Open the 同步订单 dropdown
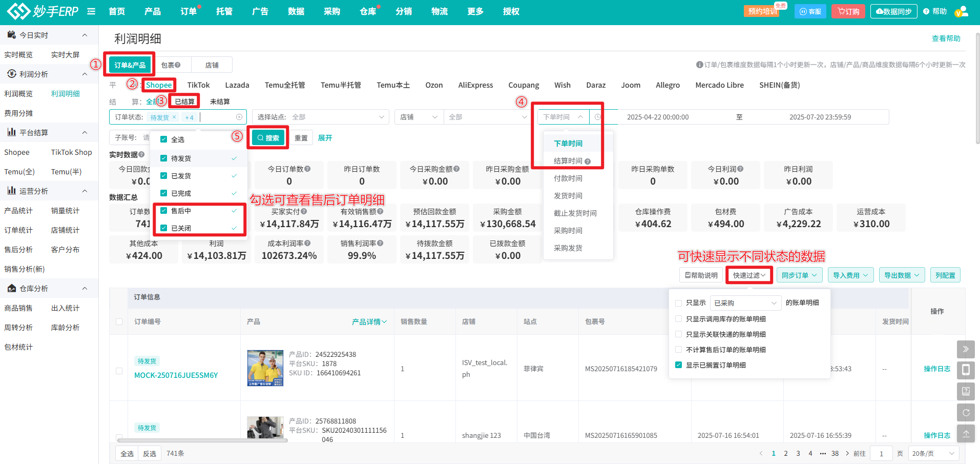This screenshot has height=464, width=980. 799,275
